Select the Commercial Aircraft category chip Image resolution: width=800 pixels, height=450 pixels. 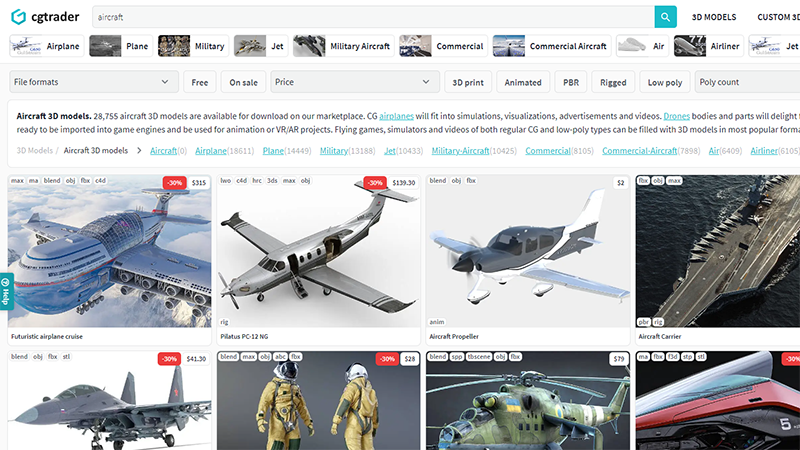pyautogui.click(x=552, y=46)
